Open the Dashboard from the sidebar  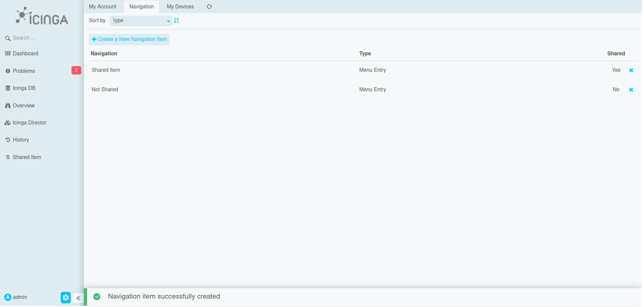[25, 53]
